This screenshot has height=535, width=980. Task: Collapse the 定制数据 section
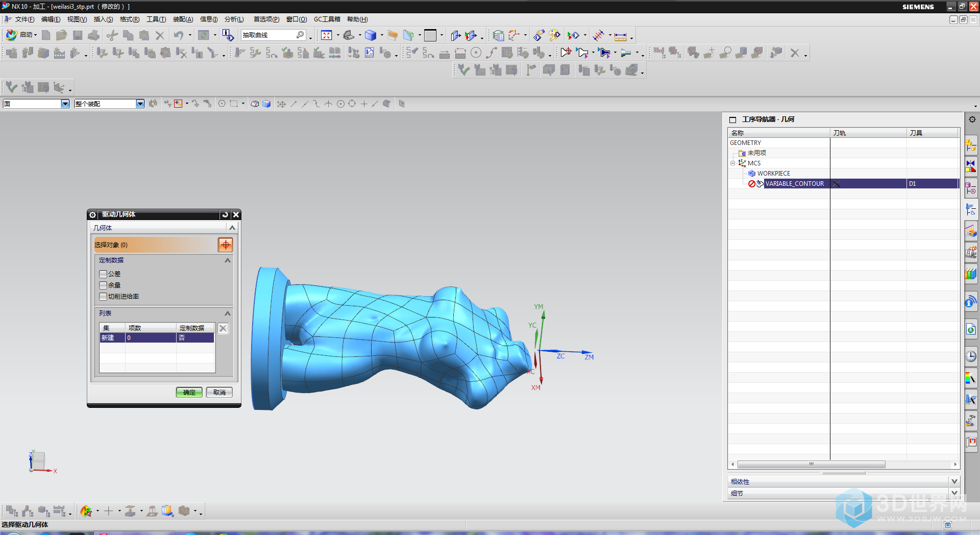pos(228,260)
